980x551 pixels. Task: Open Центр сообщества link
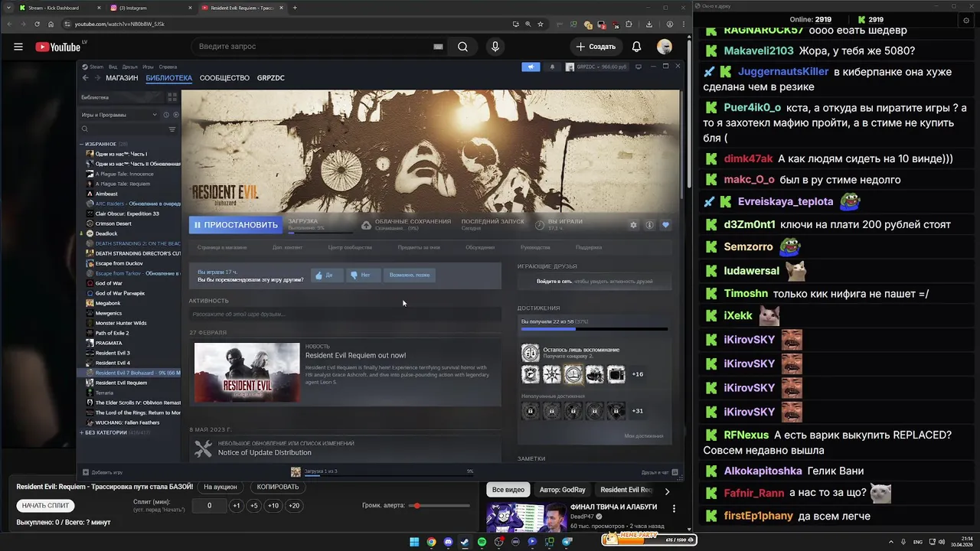350,247
